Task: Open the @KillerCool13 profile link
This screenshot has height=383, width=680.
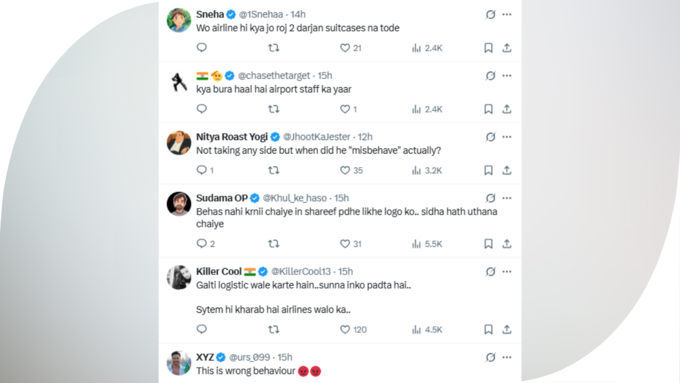Action: [301, 272]
